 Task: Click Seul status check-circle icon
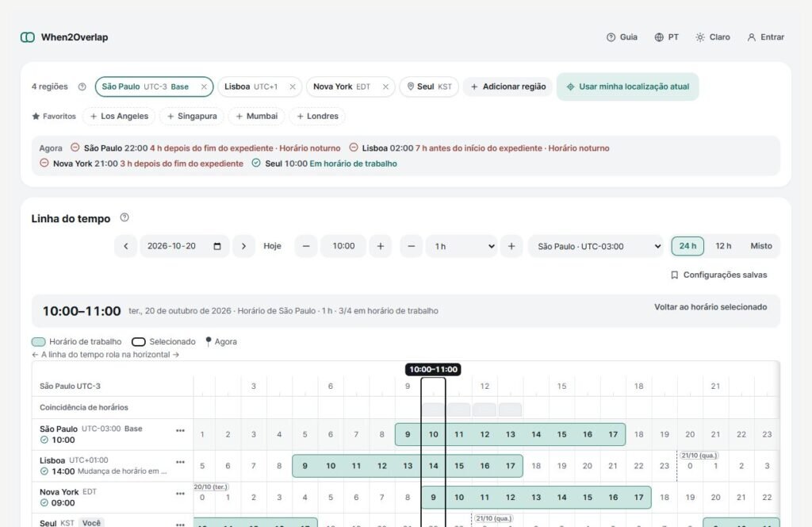pos(256,163)
